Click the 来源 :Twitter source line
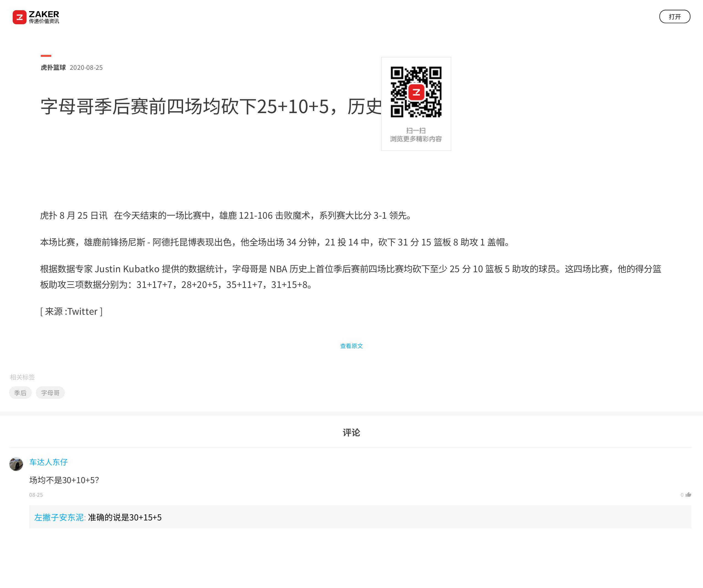The height and width of the screenshot is (588, 703). (x=71, y=311)
